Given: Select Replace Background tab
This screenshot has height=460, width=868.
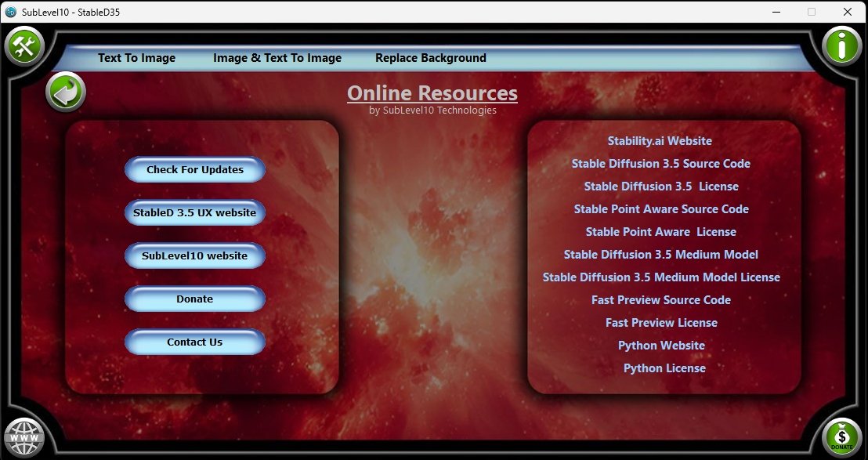Looking at the screenshot, I should (431, 58).
